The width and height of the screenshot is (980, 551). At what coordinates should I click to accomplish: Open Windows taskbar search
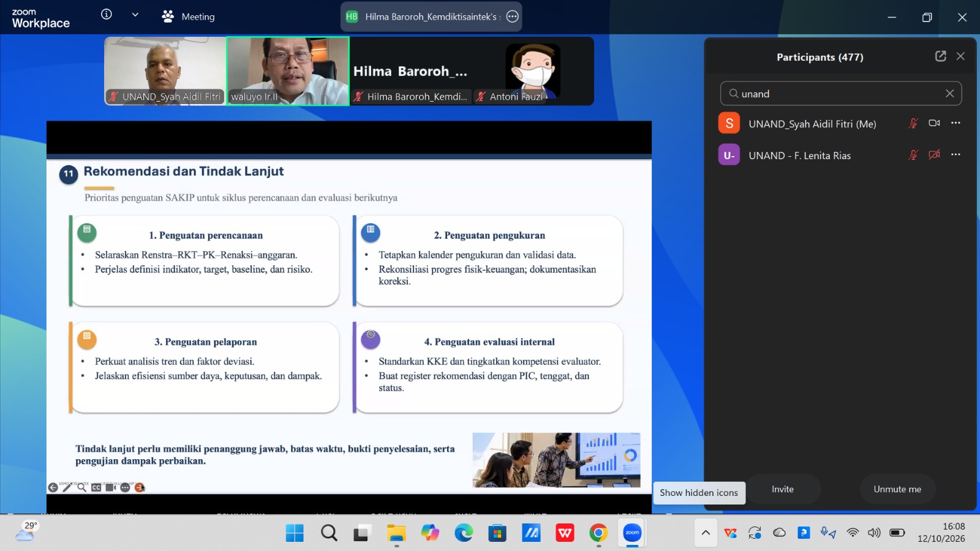click(x=329, y=533)
